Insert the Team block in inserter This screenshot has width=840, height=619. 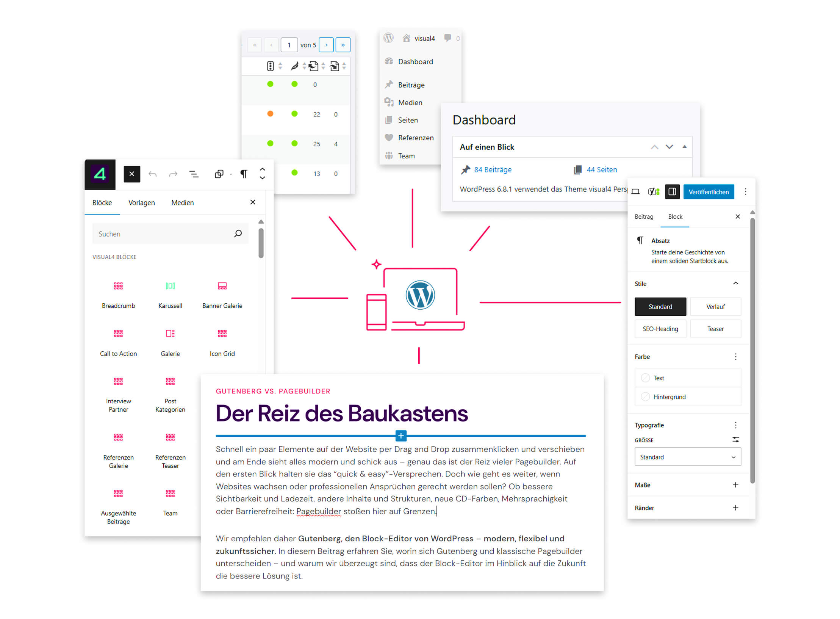171,503
